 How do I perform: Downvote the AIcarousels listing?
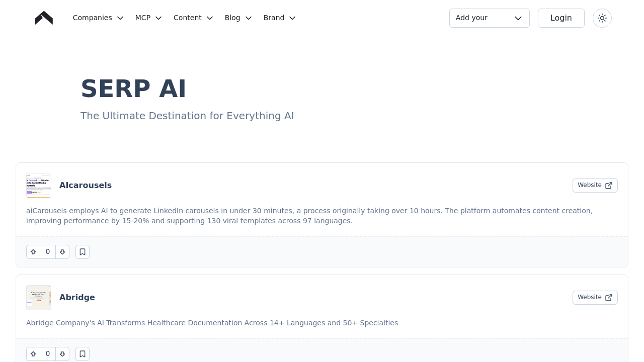(62, 252)
